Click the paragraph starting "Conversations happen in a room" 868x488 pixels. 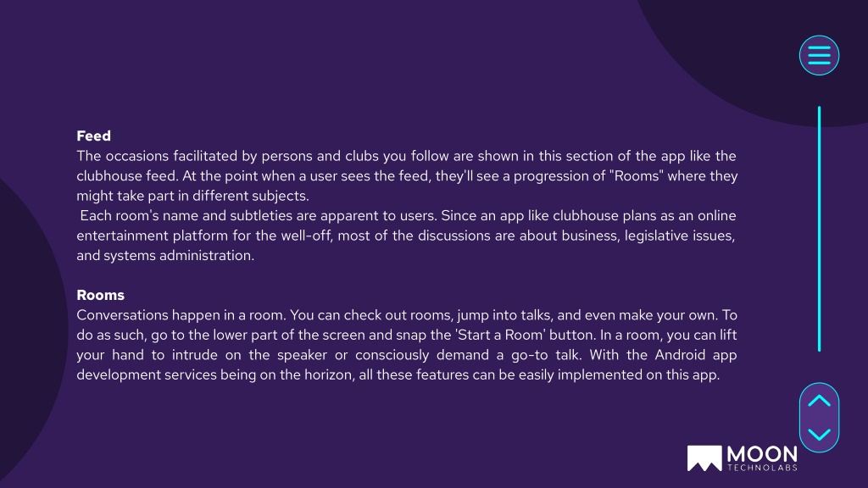click(407, 345)
